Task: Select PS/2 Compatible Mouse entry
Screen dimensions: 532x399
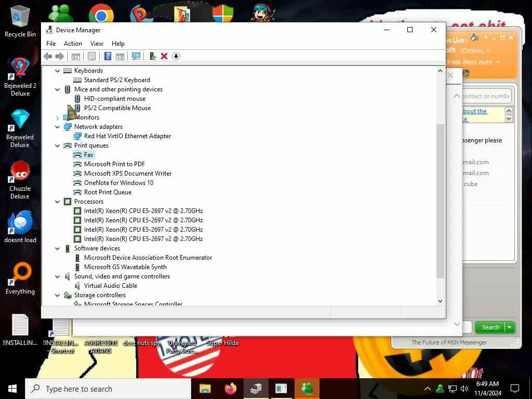Action: (117, 108)
